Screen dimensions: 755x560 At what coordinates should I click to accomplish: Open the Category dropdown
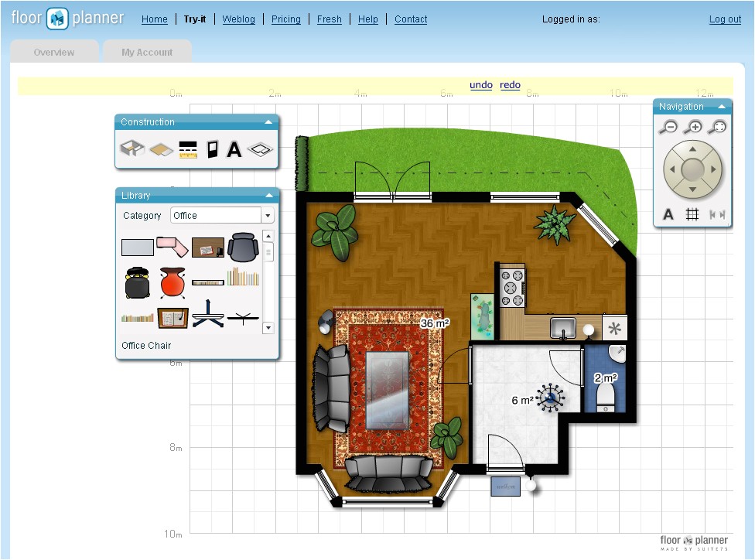coord(268,216)
